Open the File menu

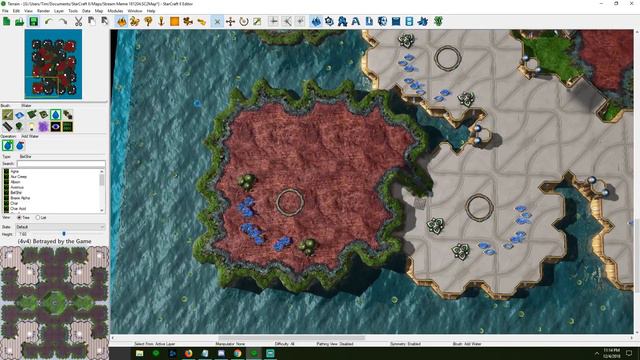point(5,11)
